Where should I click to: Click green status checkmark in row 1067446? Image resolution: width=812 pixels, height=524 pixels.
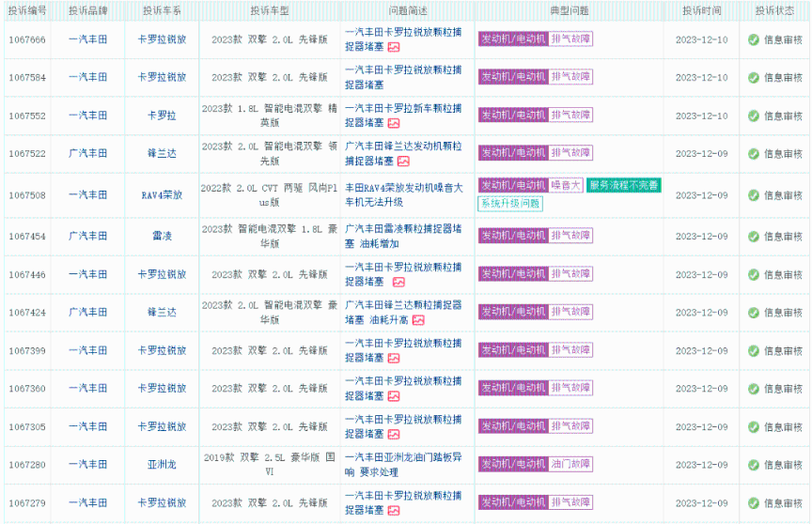click(x=754, y=274)
